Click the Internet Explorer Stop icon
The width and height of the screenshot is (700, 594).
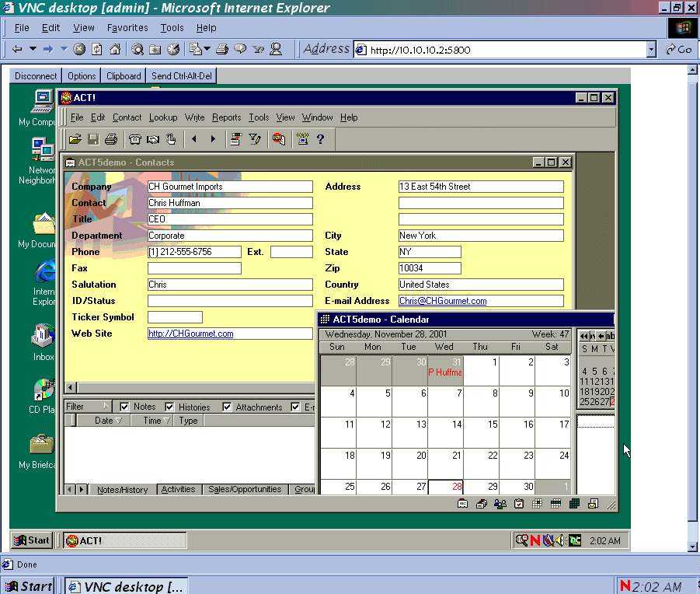79,49
